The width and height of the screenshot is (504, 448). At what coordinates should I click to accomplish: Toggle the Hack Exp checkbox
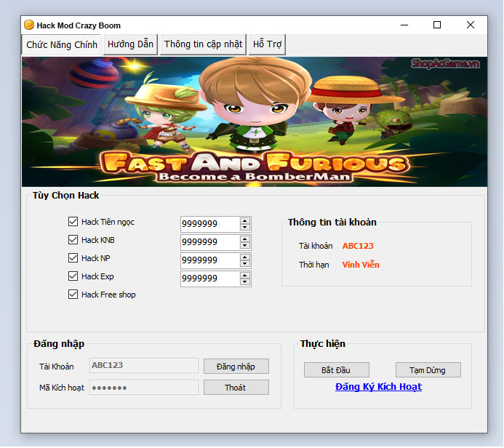(73, 276)
